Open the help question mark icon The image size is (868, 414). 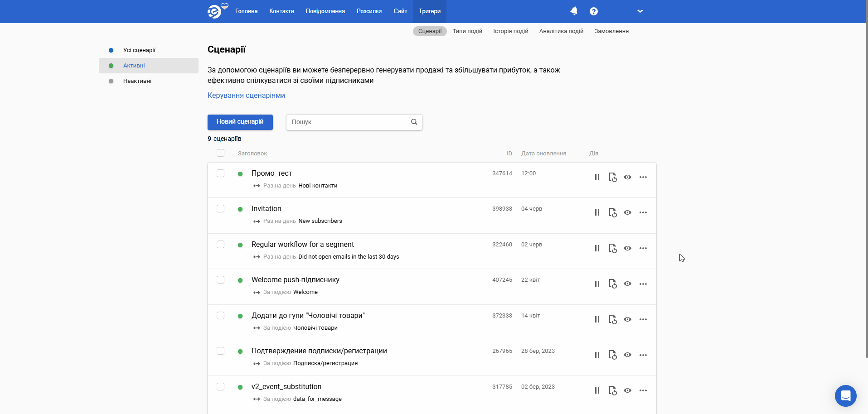pyautogui.click(x=594, y=11)
